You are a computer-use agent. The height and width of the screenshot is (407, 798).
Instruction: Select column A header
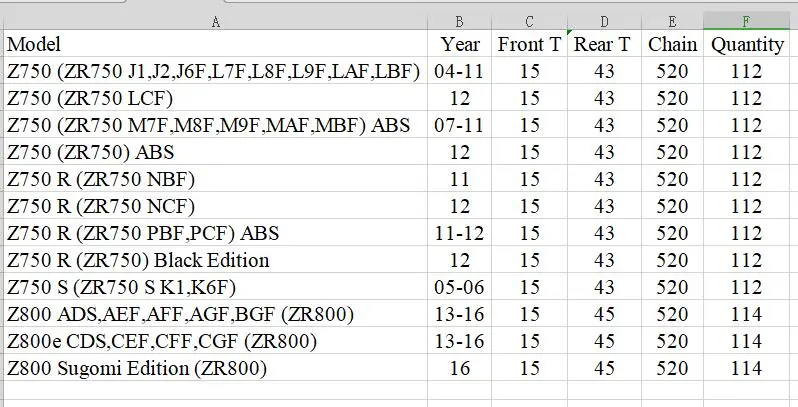(216, 21)
